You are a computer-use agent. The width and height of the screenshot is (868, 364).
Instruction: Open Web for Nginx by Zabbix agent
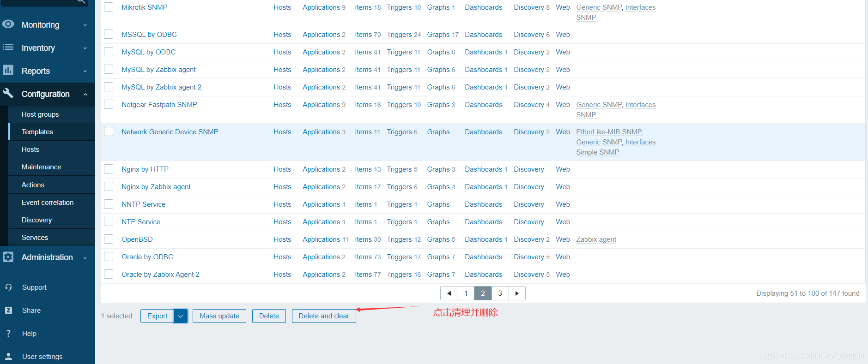563,186
